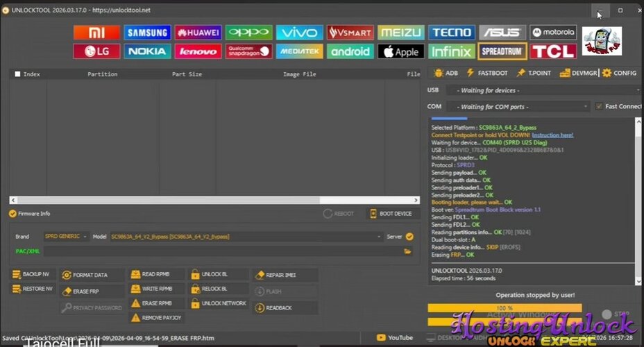Select the ASUS brand tile
Viewport: 644px width, 347px height.
(502, 33)
